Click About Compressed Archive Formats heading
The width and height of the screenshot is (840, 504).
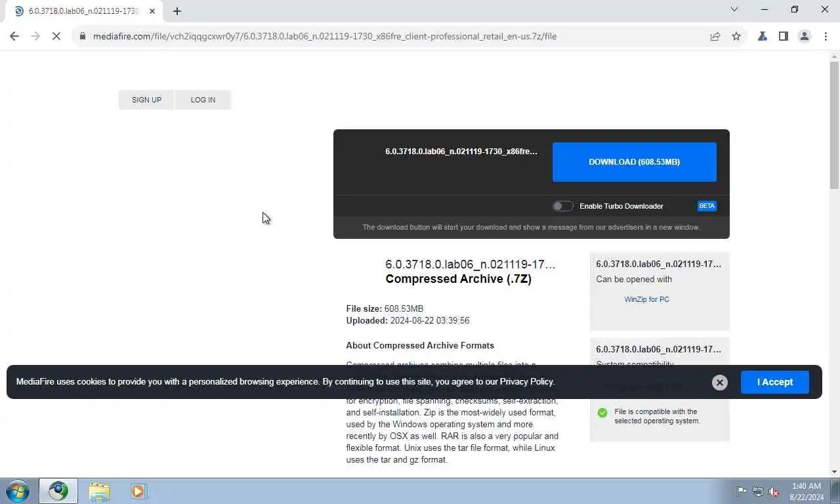click(x=420, y=345)
